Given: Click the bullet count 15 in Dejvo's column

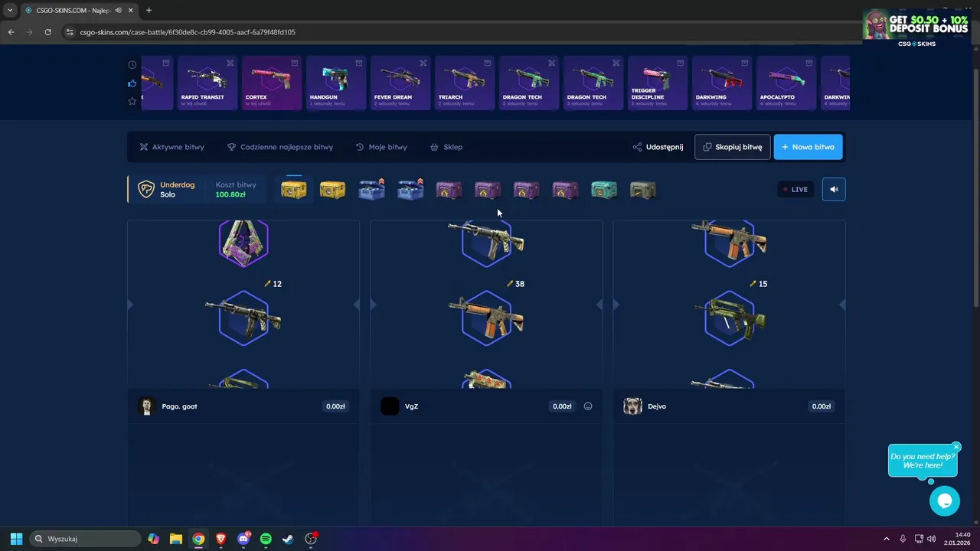Looking at the screenshot, I should click(x=758, y=284).
